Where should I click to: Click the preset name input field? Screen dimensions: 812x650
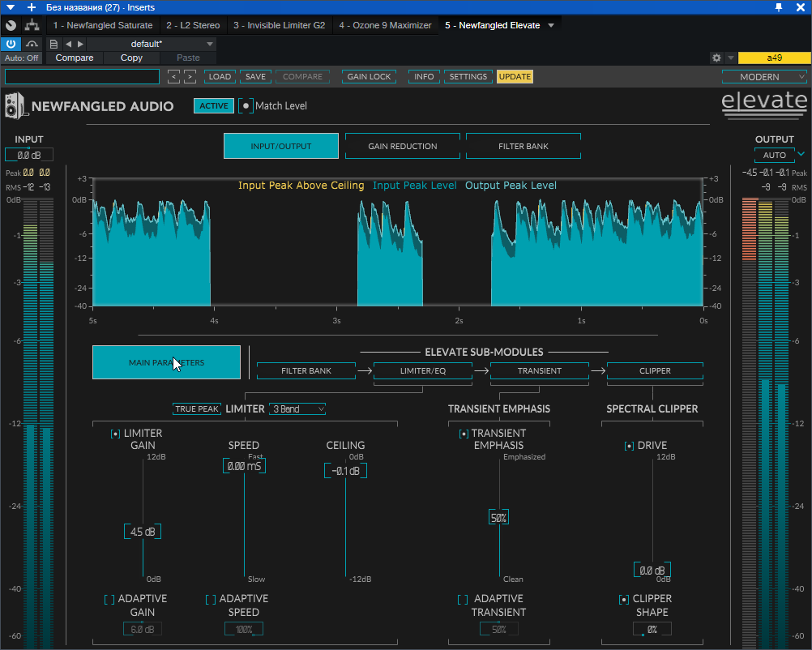83,77
